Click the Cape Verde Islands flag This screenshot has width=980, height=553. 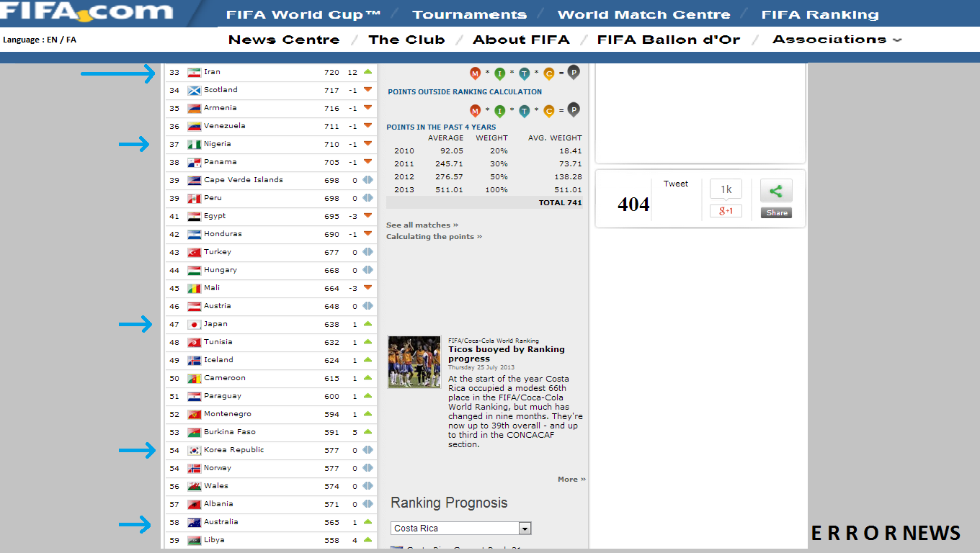click(x=194, y=181)
